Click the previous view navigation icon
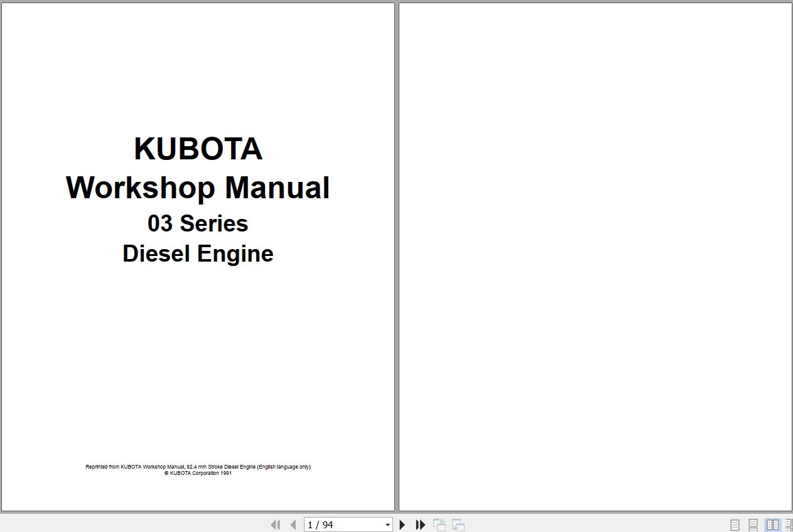The width and height of the screenshot is (793, 532). [x=440, y=525]
